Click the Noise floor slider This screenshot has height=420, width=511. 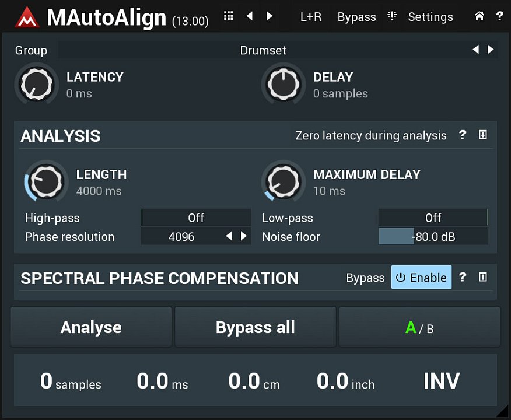click(x=433, y=237)
